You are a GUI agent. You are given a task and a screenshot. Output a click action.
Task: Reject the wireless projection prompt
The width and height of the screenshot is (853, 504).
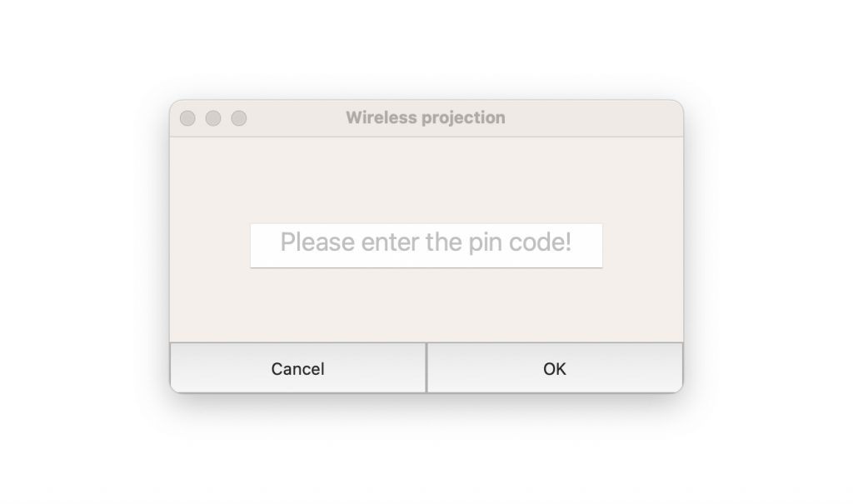[x=297, y=367]
